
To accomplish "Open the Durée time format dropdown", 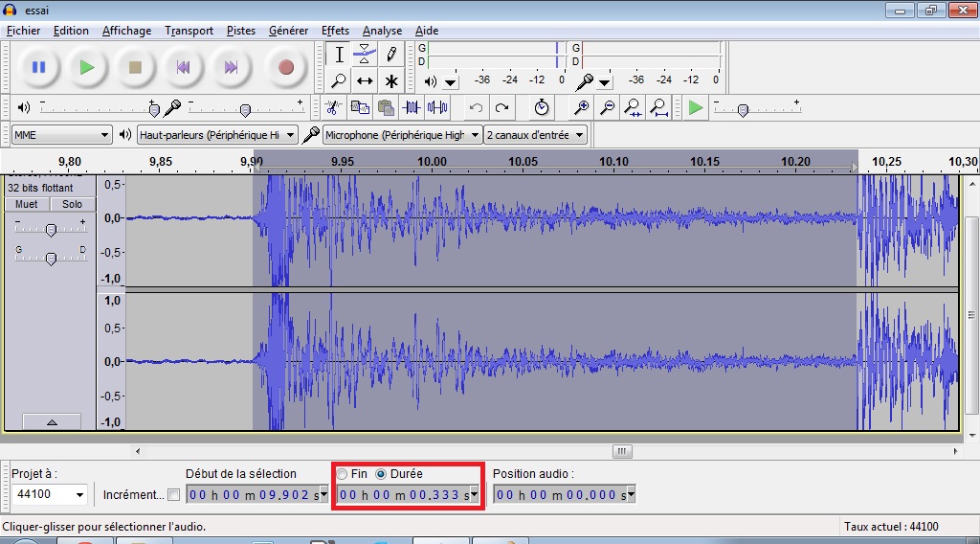I will point(475,494).
